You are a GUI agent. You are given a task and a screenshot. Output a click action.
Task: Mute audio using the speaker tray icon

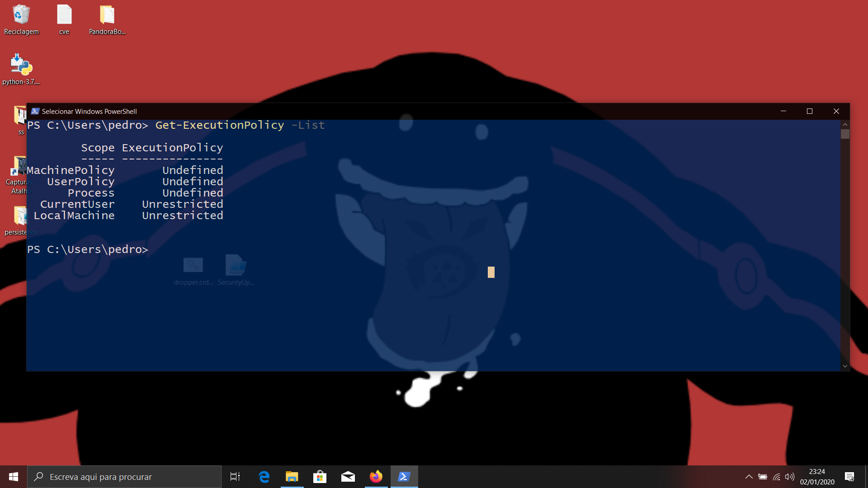790,477
